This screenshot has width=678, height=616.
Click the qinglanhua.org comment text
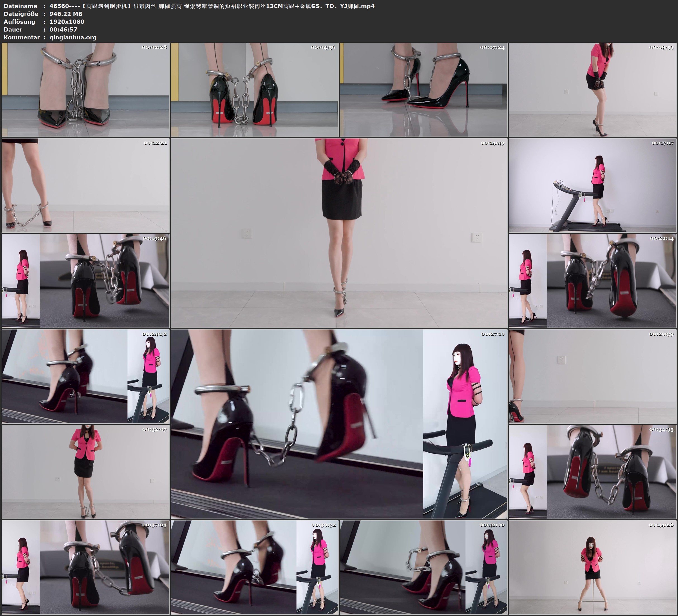point(73,37)
